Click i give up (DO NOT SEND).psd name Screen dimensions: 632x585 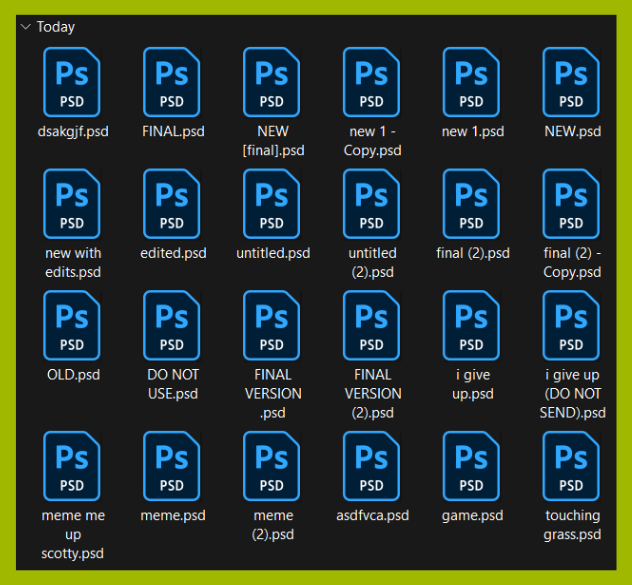pos(572,394)
